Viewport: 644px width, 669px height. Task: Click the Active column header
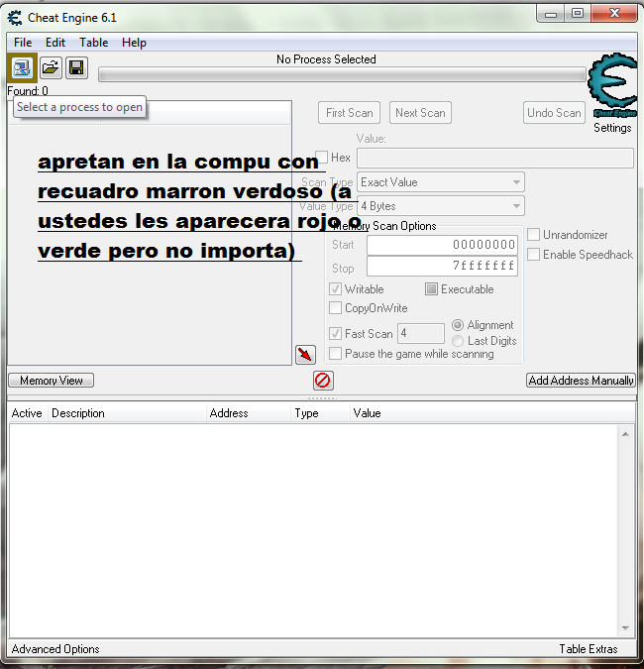(28, 413)
